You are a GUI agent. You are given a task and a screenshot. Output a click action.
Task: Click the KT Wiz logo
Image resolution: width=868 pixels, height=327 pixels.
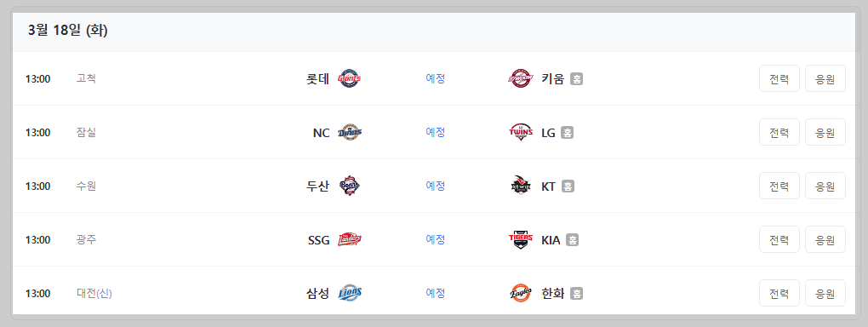(x=520, y=186)
